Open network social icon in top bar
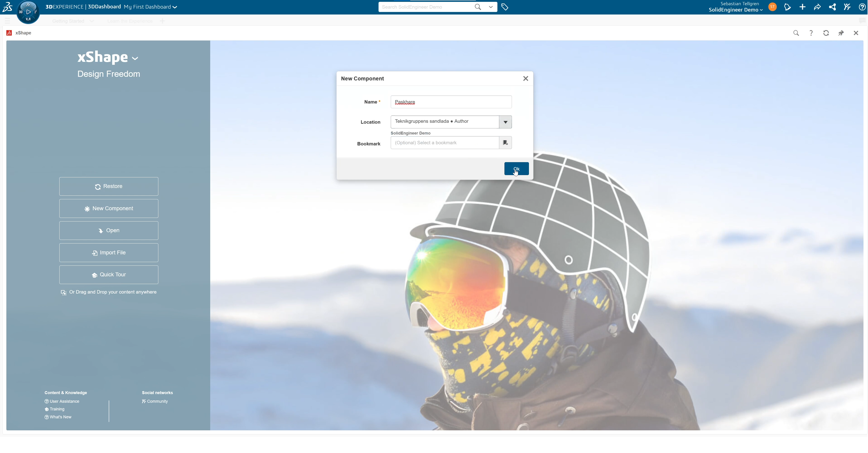Screen dimensions: 868x453 pyautogui.click(x=832, y=7)
